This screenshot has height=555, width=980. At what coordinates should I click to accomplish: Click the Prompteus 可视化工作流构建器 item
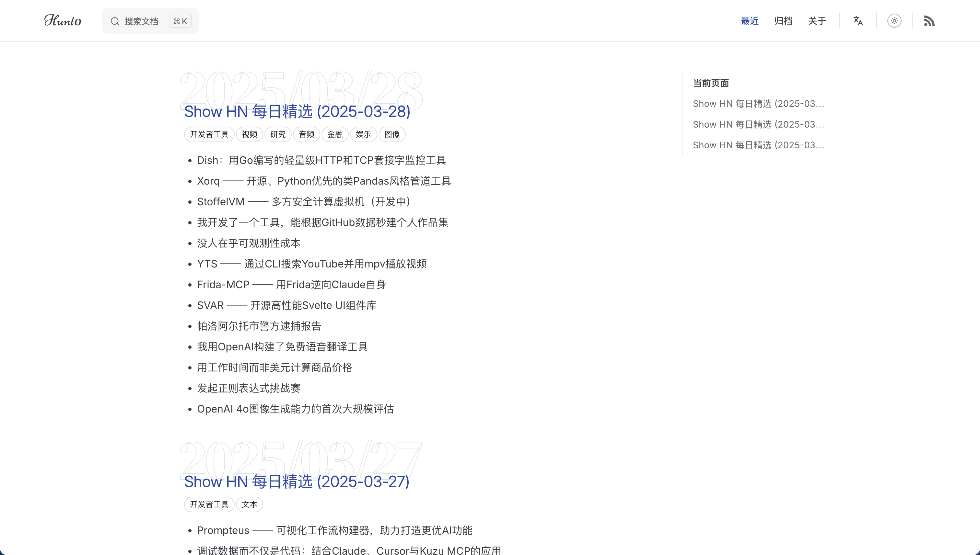(x=334, y=530)
